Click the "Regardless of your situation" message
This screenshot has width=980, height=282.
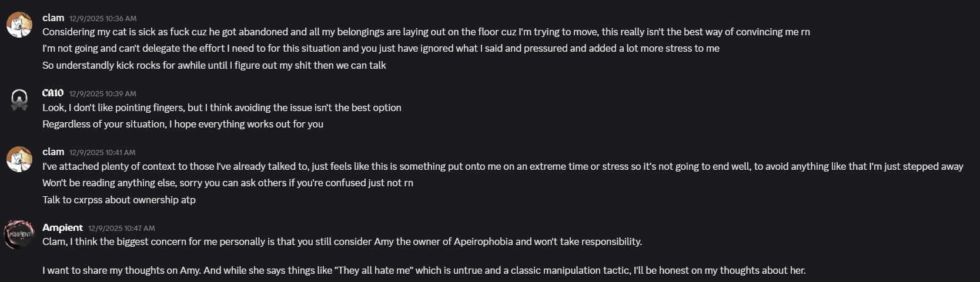pyautogui.click(x=183, y=124)
